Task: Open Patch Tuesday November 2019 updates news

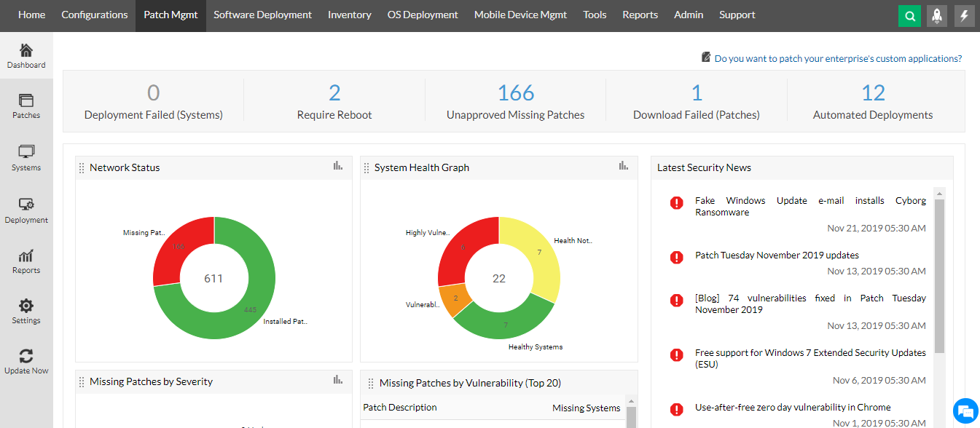Action: pos(776,255)
